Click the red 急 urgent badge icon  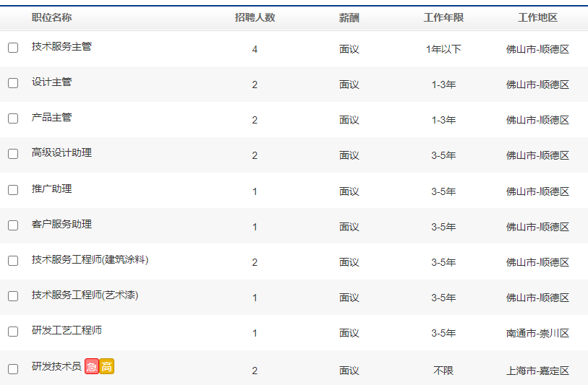coord(92,367)
